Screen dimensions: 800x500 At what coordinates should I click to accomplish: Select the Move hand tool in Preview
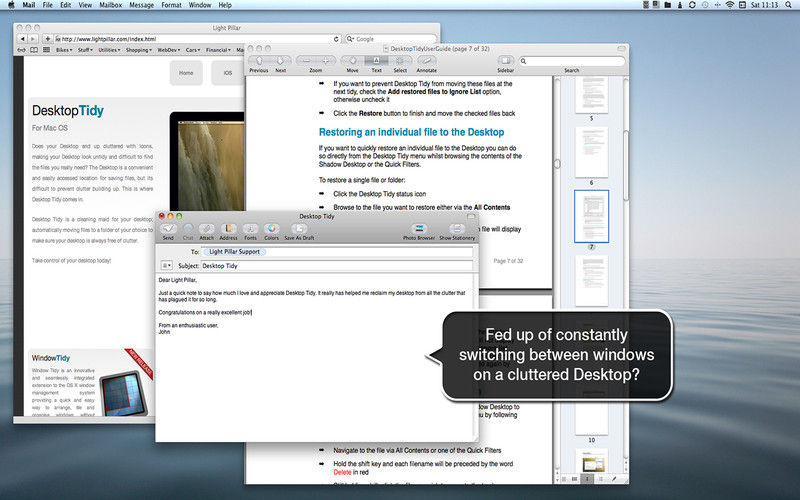[353, 61]
